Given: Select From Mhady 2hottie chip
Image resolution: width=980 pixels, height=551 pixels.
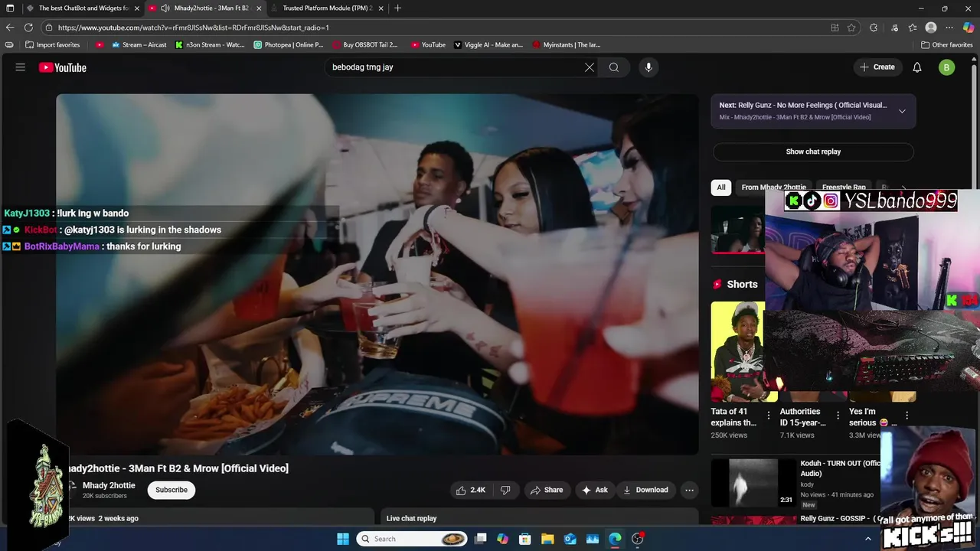Looking at the screenshot, I should [773, 187].
